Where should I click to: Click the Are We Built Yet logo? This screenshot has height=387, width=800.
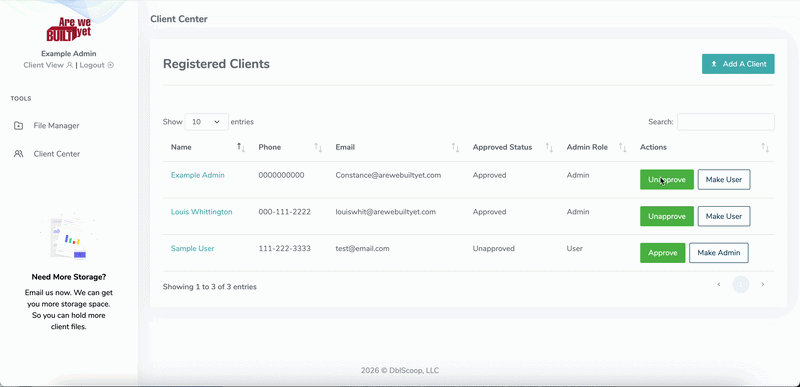(x=68, y=29)
